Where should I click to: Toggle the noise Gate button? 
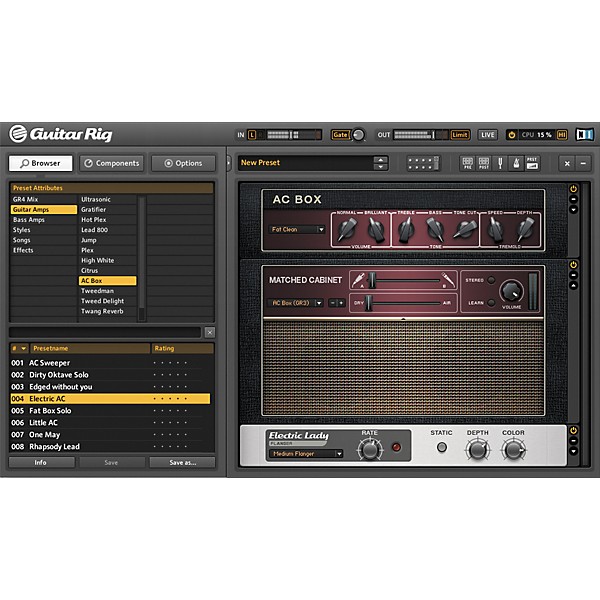point(340,135)
